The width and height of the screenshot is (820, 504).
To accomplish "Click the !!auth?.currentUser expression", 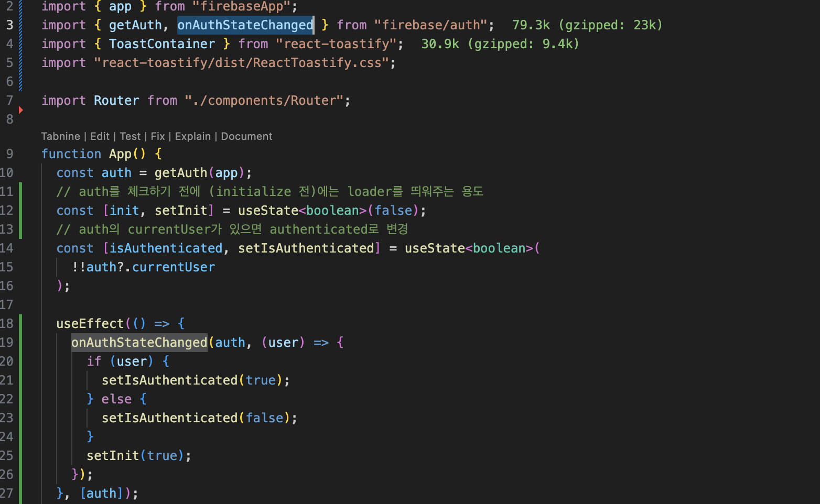I will click(143, 267).
